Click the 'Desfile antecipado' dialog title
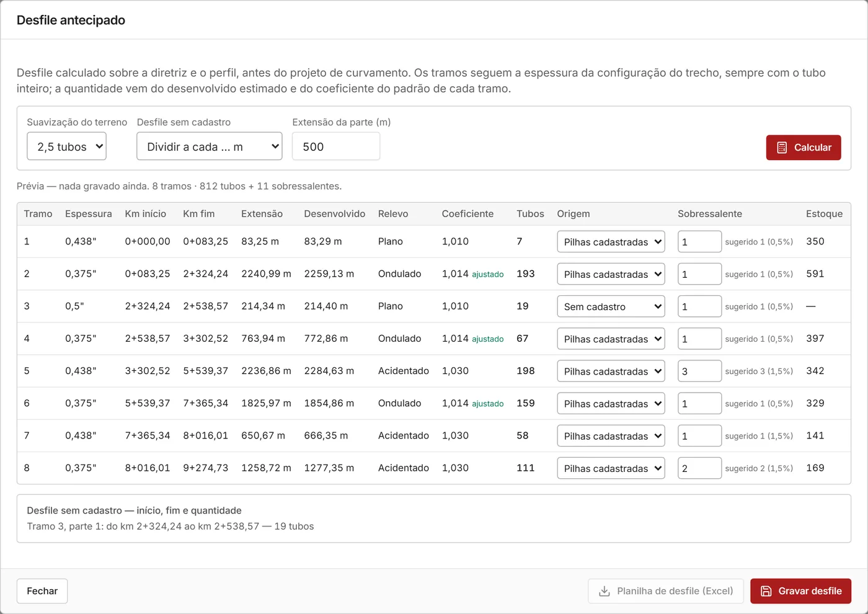The image size is (868, 614). pos(71,20)
